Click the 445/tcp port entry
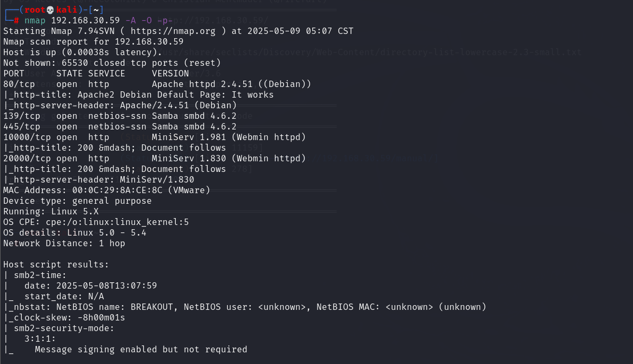 (x=22, y=126)
